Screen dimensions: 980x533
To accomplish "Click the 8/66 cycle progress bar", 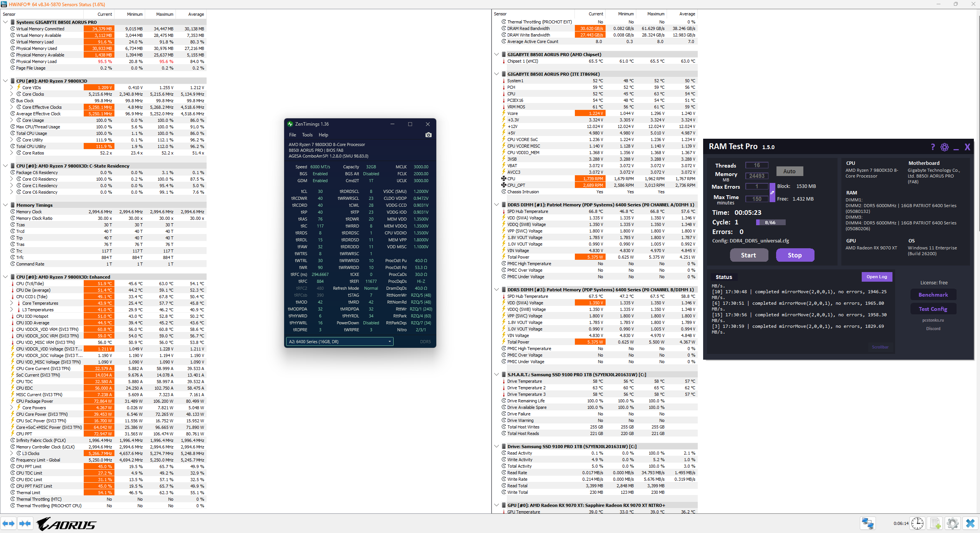I will point(770,222).
